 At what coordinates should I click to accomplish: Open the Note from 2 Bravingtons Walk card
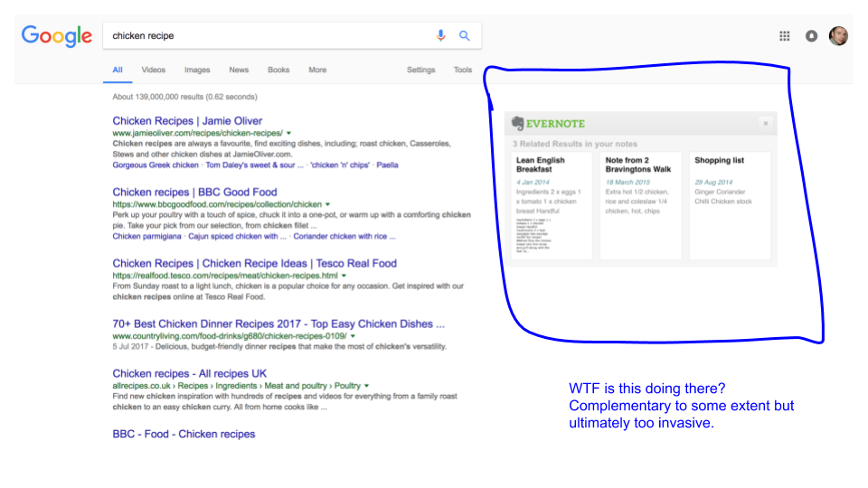tap(641, 206)
